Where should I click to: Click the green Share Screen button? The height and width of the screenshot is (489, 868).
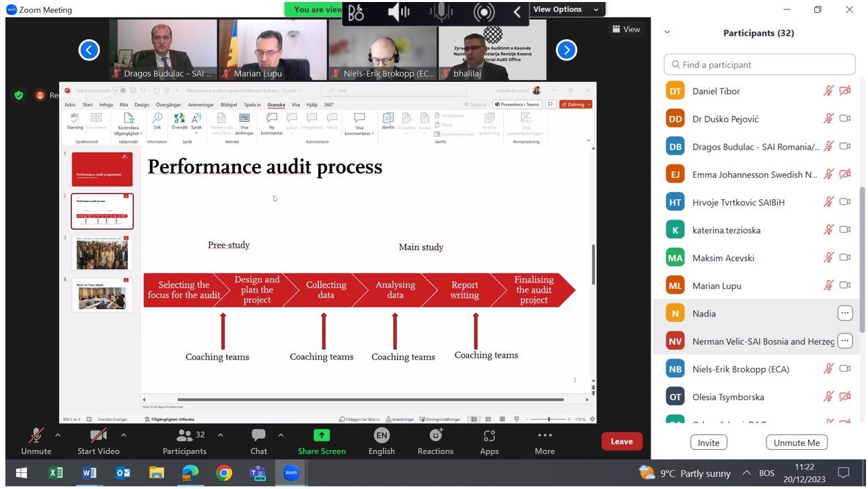pyautogui.click(x=322, y=441)
